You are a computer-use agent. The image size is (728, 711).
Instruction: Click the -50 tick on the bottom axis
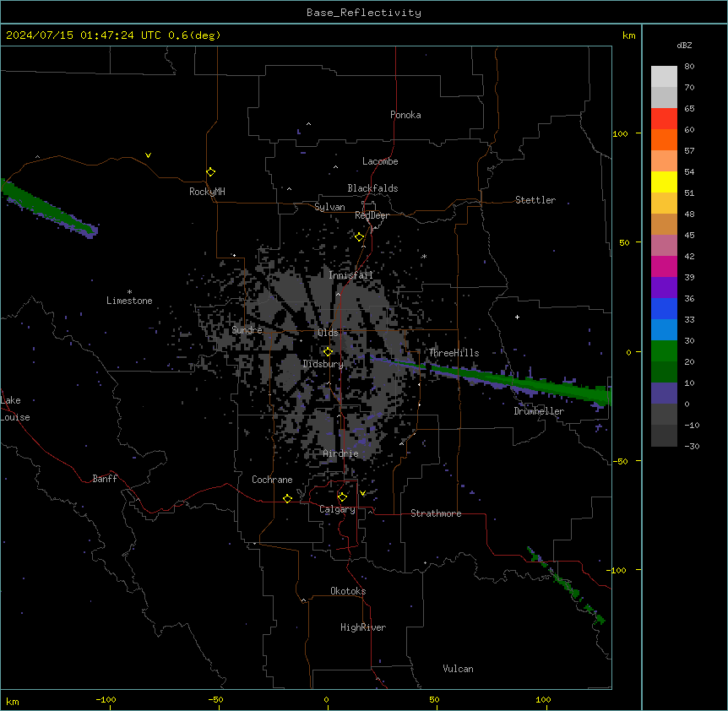pyautogui.click(x=216, y=699)
